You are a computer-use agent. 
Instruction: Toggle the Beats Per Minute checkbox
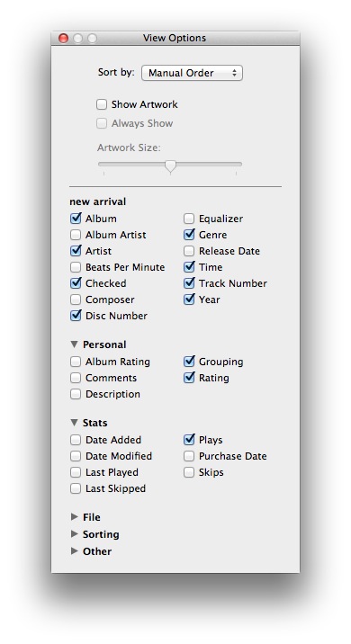pyautogui.click(x=76, y=267)
